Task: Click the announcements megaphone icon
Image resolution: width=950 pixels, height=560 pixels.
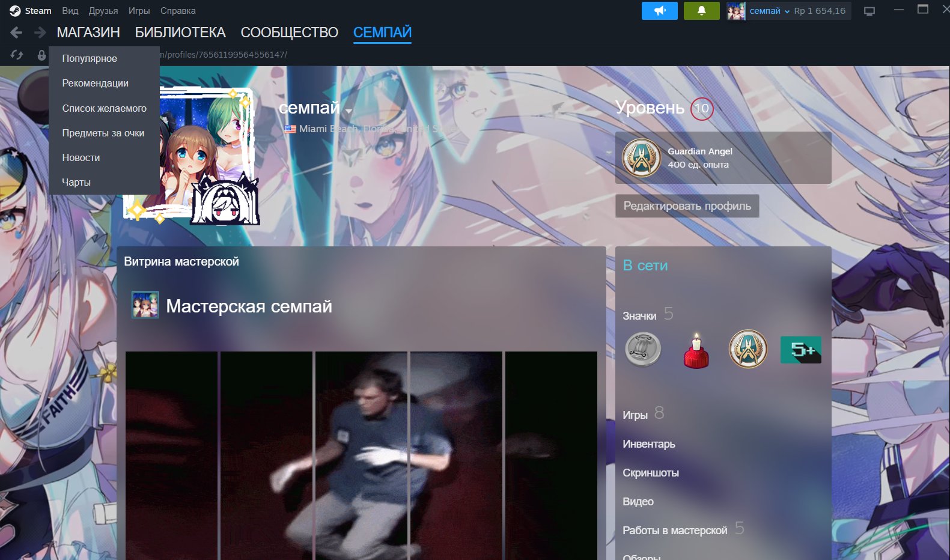Action: tap(659, 11)
